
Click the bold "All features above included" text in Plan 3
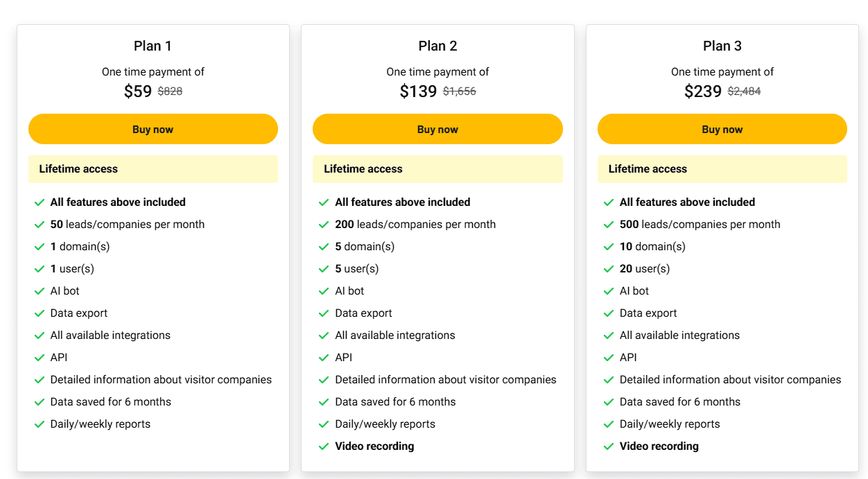[x=687, y=202]
